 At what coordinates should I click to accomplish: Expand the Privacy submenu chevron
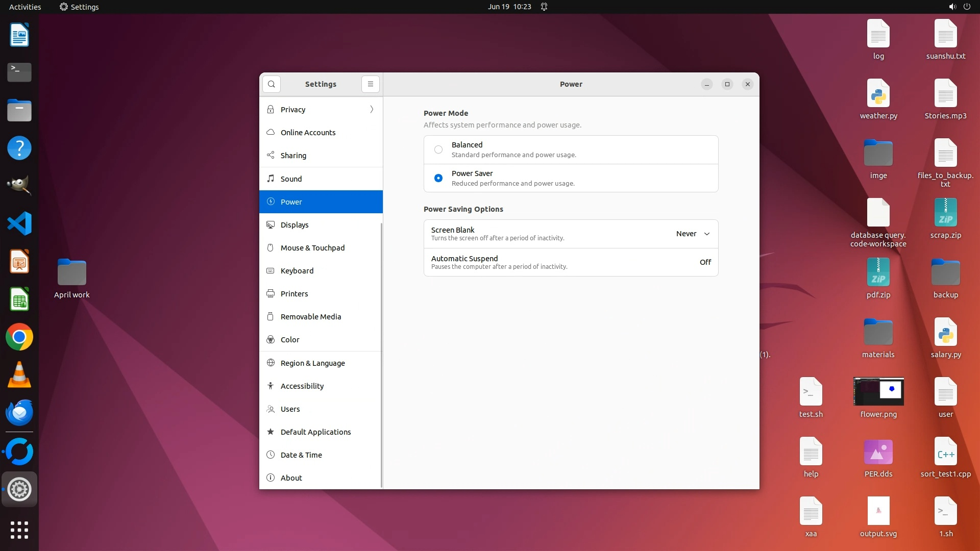point(372,109)
